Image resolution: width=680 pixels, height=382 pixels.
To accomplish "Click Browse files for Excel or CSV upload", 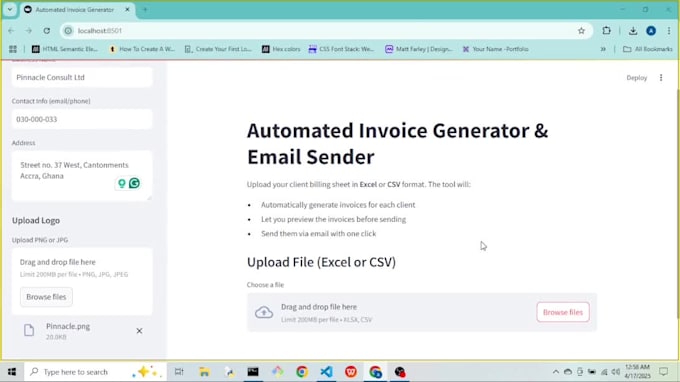I will (562, 312).
